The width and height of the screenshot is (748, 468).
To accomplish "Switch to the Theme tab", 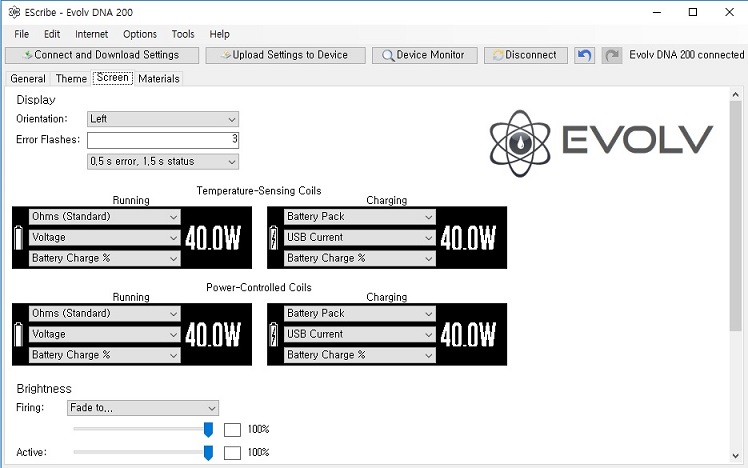I will [71, 79].
